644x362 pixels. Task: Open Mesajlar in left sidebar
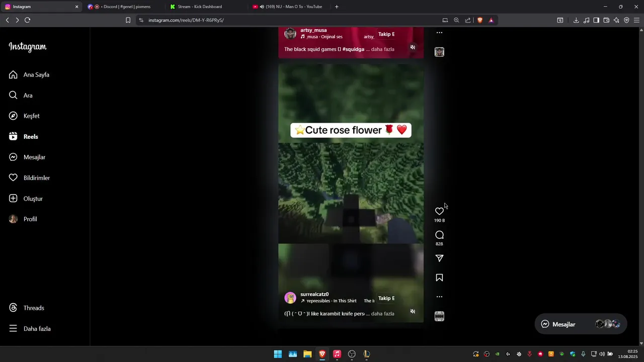coord(27,157)
